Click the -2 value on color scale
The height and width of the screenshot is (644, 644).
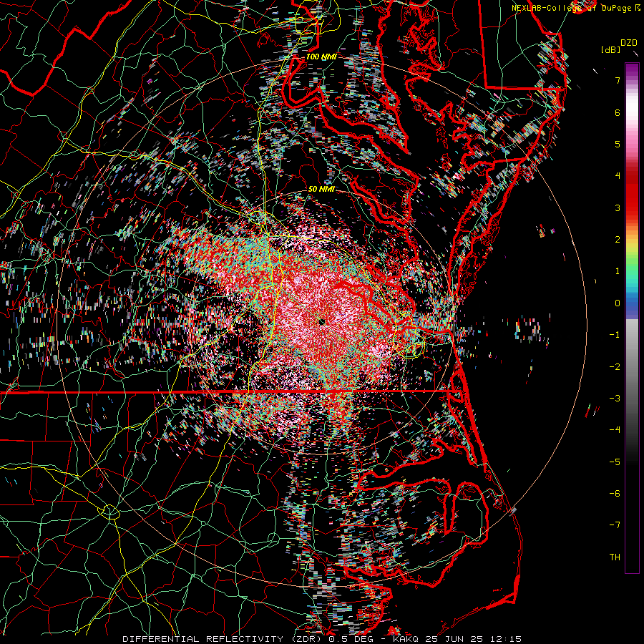pyautogui.click(x=615, y=367)
